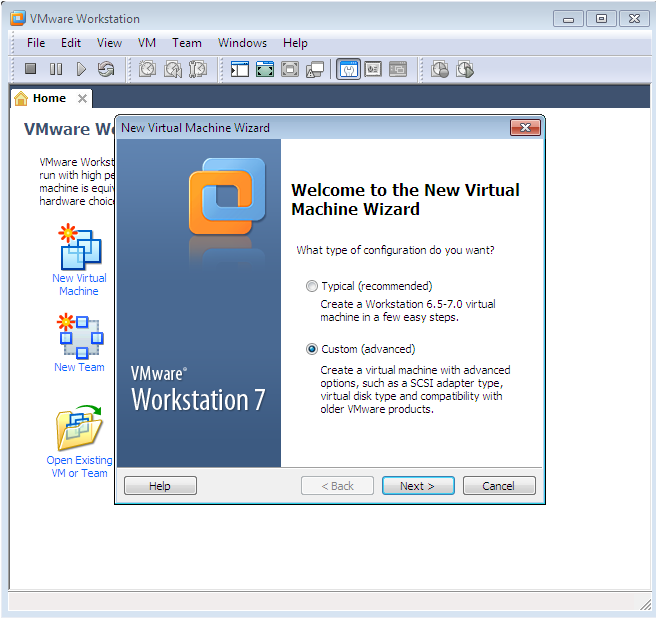The height and width of the screenshot is (619, 657).
Task: Close the Home tab with X
Action: (83, 98)
